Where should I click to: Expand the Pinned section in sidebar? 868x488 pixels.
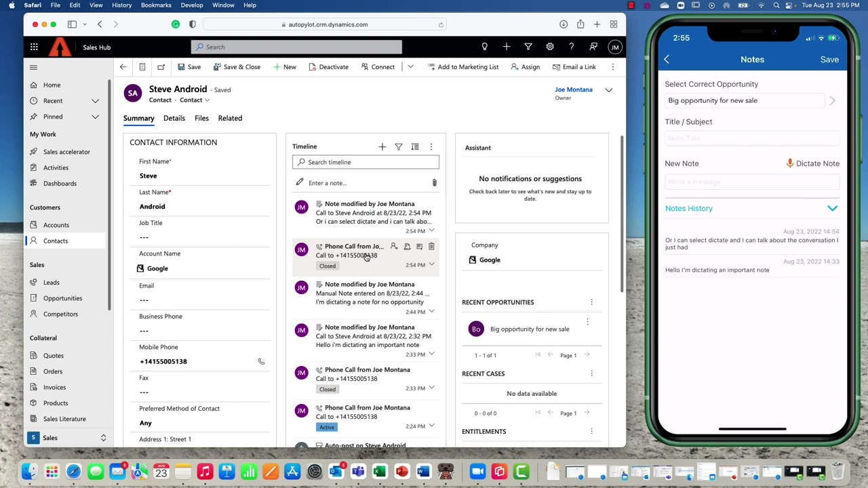(95, 117)
